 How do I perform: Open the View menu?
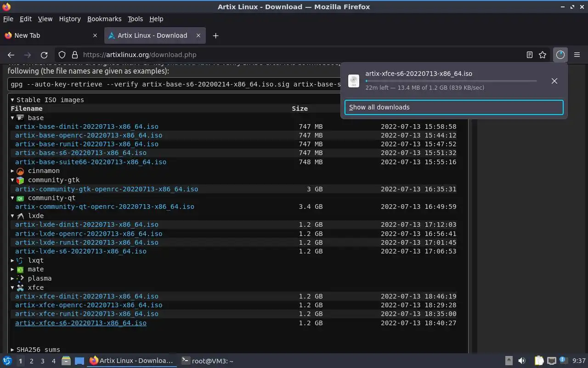pyautogui.click(x=45, y=19)
